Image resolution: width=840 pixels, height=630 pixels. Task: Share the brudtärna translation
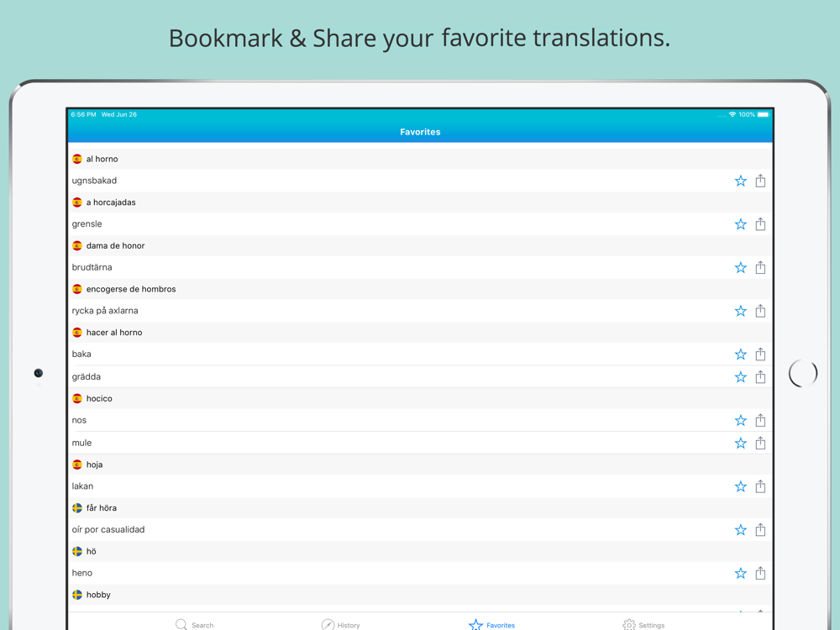[x=760, y=267]
